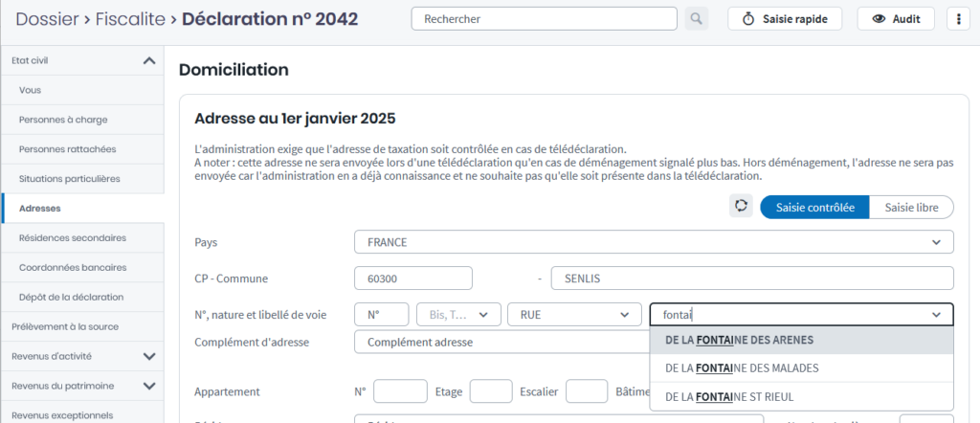Viewport: 980px width, 423px height.
Task: Switch to Saisie libre mode
Action: point(911,207)
